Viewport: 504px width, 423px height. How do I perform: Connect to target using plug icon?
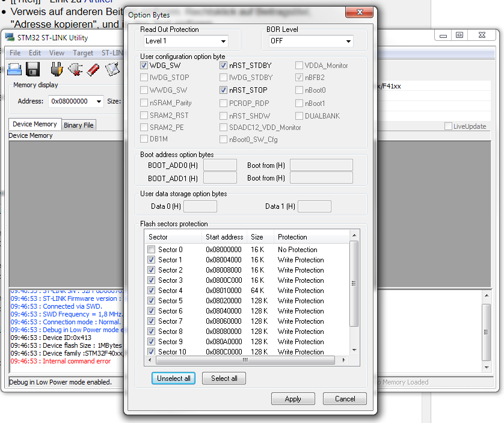57,69
